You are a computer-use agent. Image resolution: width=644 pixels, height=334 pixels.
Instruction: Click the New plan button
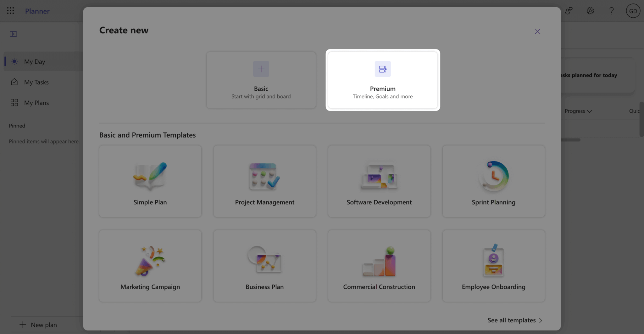[x=44, y=325]
